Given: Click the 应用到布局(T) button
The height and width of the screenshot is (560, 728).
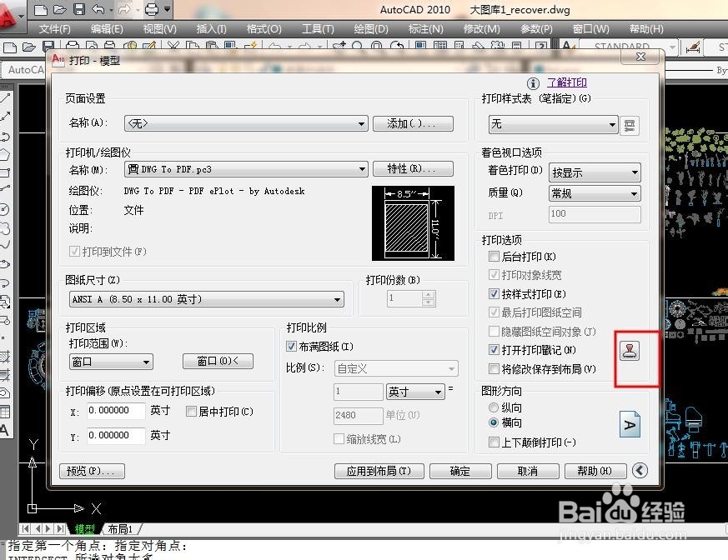Looking at the screenshot, I should [379, 471].
